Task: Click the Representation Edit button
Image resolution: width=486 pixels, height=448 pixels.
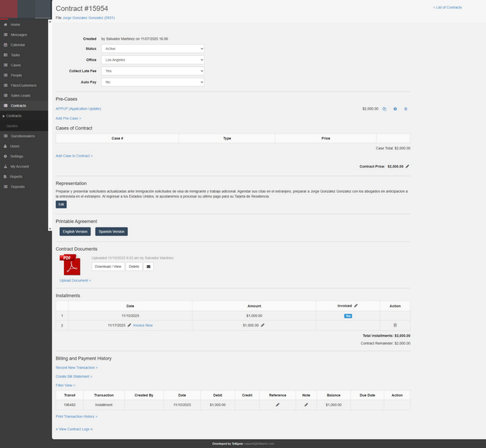Action: 61,205
